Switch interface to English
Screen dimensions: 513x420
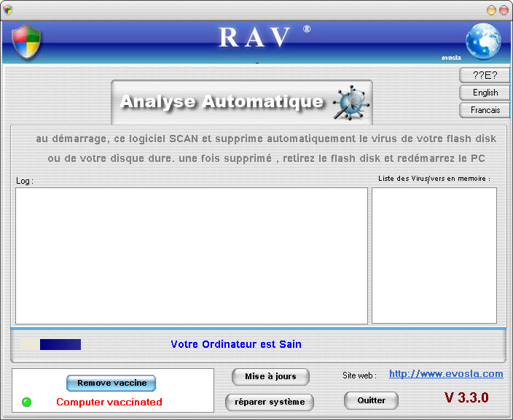click(485, 93)
